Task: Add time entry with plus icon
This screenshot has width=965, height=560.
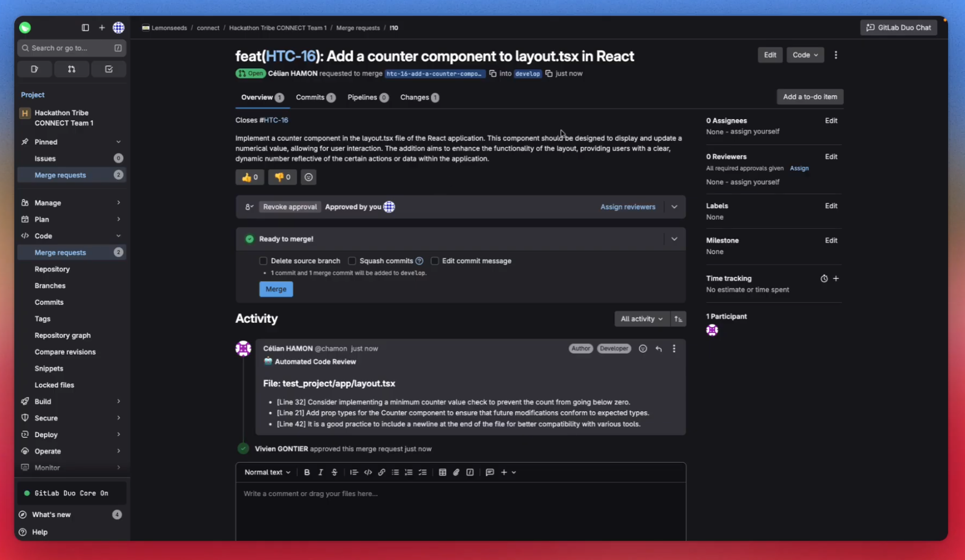Action: (836, 278)
